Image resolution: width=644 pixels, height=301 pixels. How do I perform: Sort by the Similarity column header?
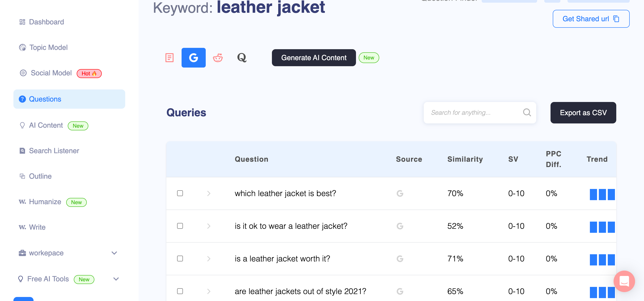(465, 159)
